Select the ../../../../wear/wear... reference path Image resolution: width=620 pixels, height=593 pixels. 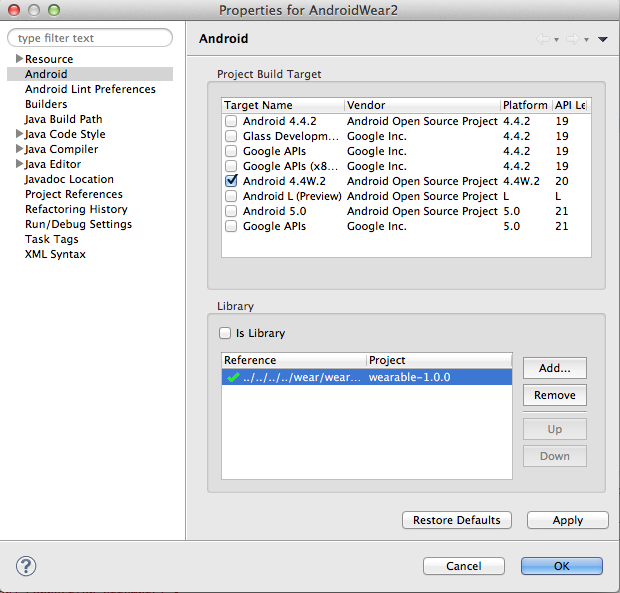302,377
